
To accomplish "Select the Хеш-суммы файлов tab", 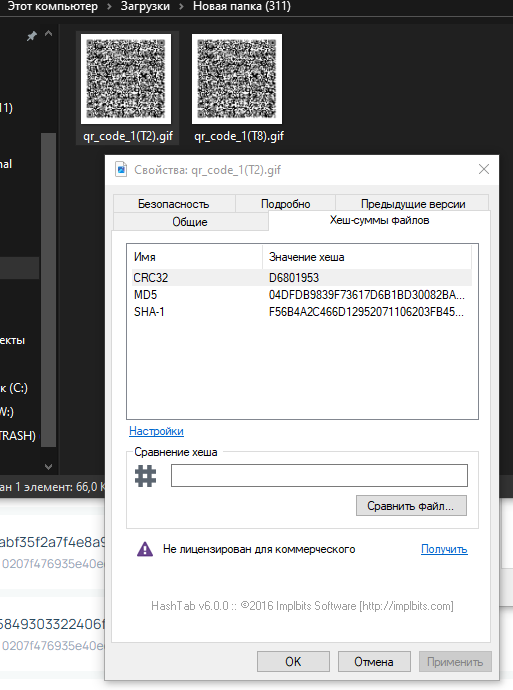I will coord(379,220).
